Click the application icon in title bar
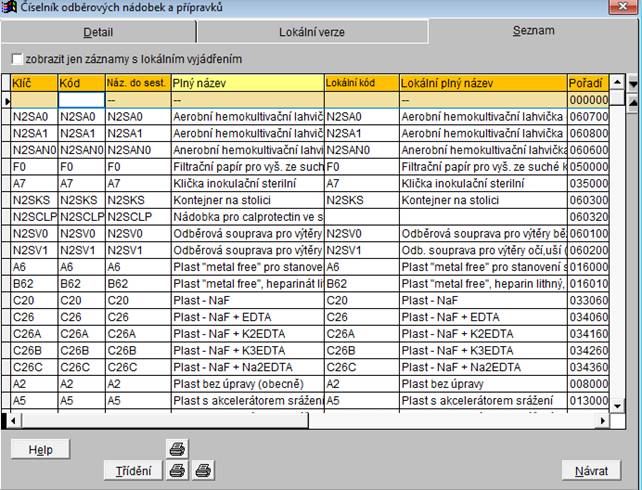642x490 pixels. click(9, 7)
